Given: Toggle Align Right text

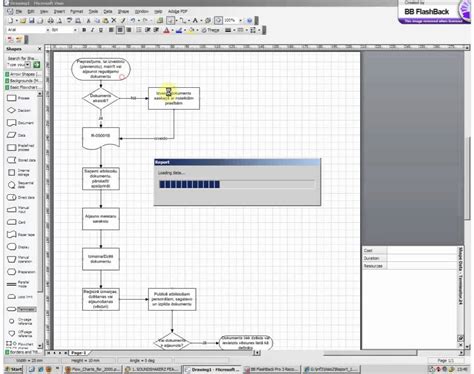Looking at the screenshot, I should [129, 30].
